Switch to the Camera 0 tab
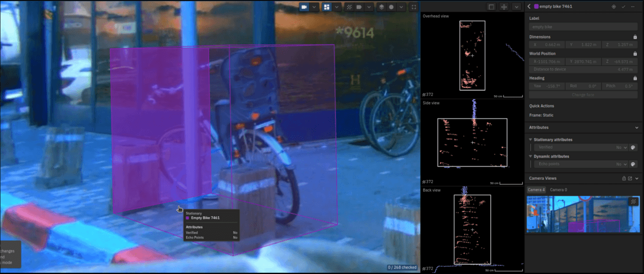This screenshot has width=644, height=274. (558, 190)
